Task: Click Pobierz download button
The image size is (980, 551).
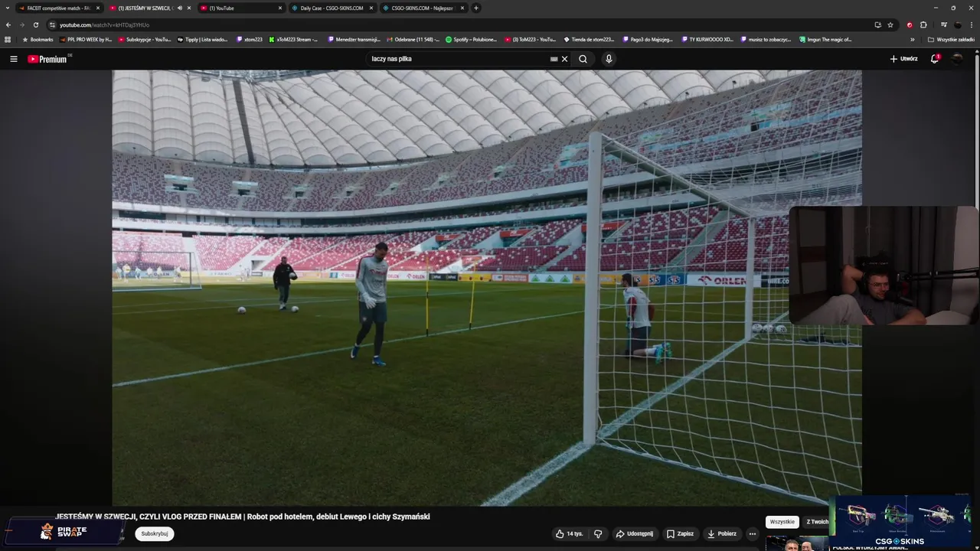Action: [722, 533]
